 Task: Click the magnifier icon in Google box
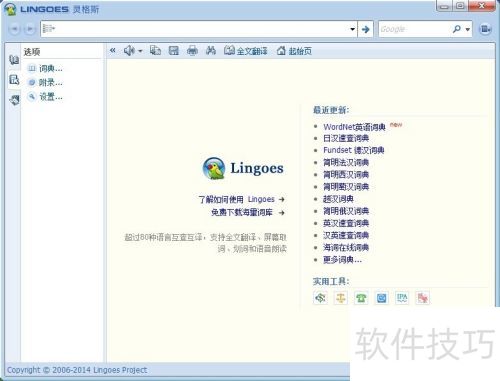click(x=457, y=29)
